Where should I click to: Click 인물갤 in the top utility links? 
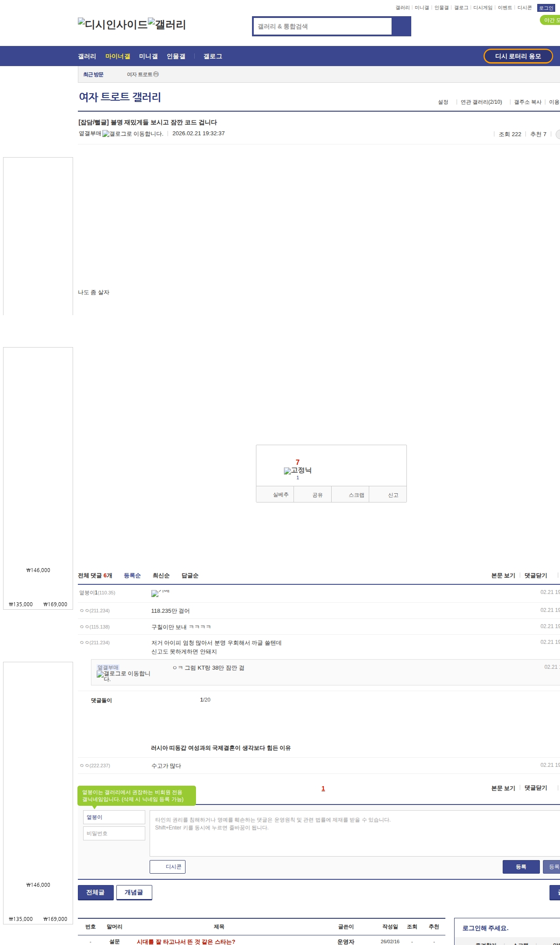click(x=441, y=8)
